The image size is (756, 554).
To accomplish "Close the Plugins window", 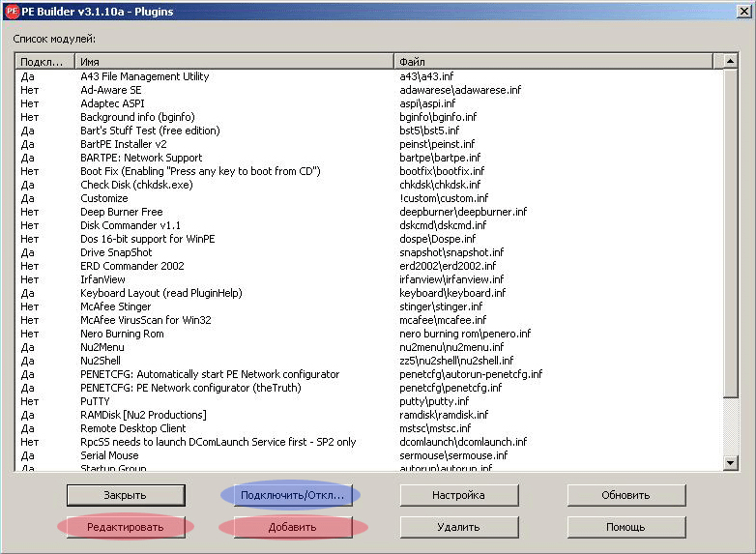I will (744, 11).
